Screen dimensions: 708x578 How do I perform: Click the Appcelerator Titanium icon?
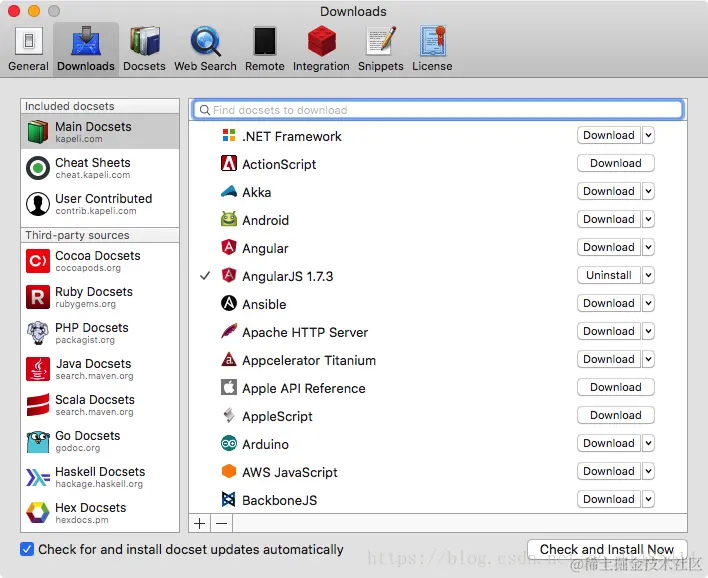229,359
